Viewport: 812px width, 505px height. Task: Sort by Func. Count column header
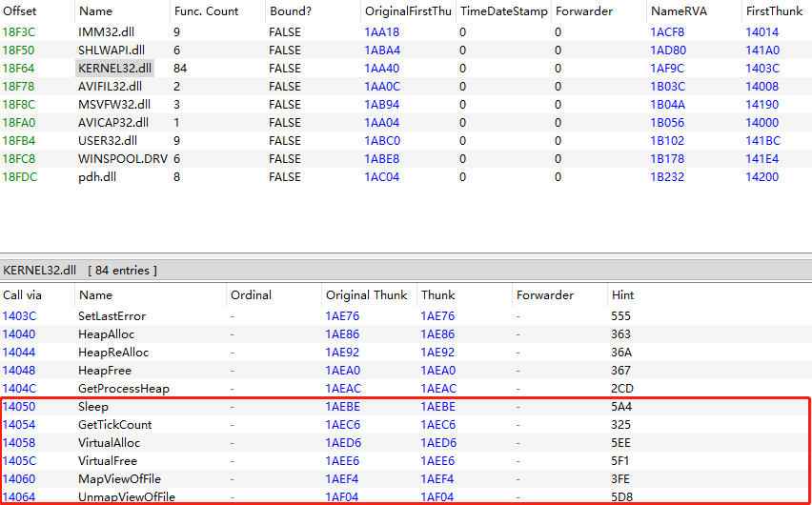pos(217,11)
